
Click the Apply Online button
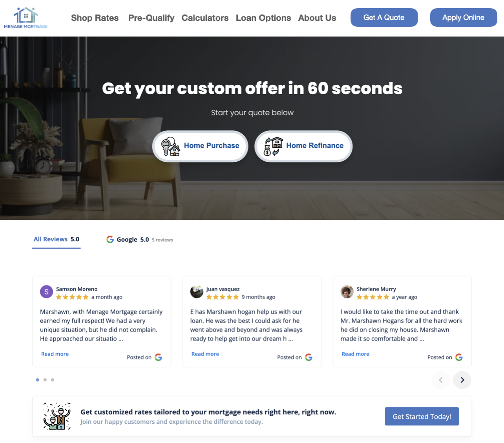tap(464, 17)
